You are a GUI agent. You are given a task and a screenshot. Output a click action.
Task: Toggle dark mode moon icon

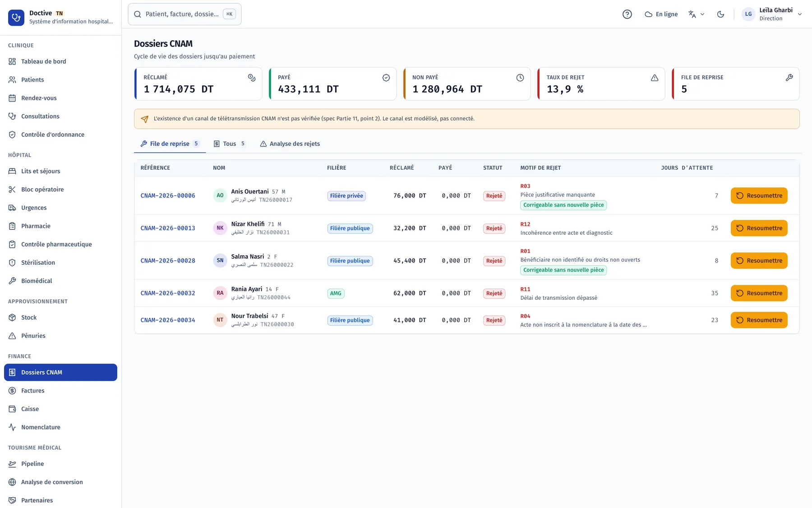720,14
